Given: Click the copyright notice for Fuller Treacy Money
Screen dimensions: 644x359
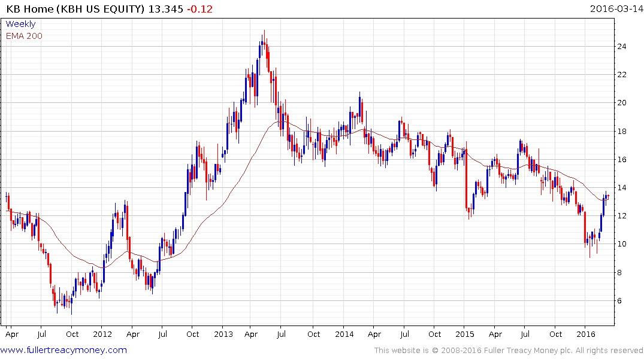Looking at the screenshot, I should pos(509,351).
